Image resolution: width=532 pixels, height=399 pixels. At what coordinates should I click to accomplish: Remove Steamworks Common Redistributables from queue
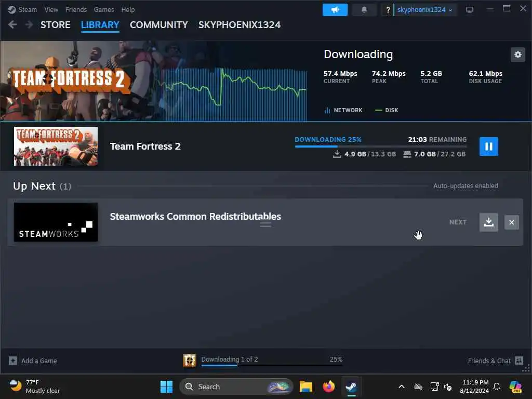pyautogui.click(x=512, y=222)
